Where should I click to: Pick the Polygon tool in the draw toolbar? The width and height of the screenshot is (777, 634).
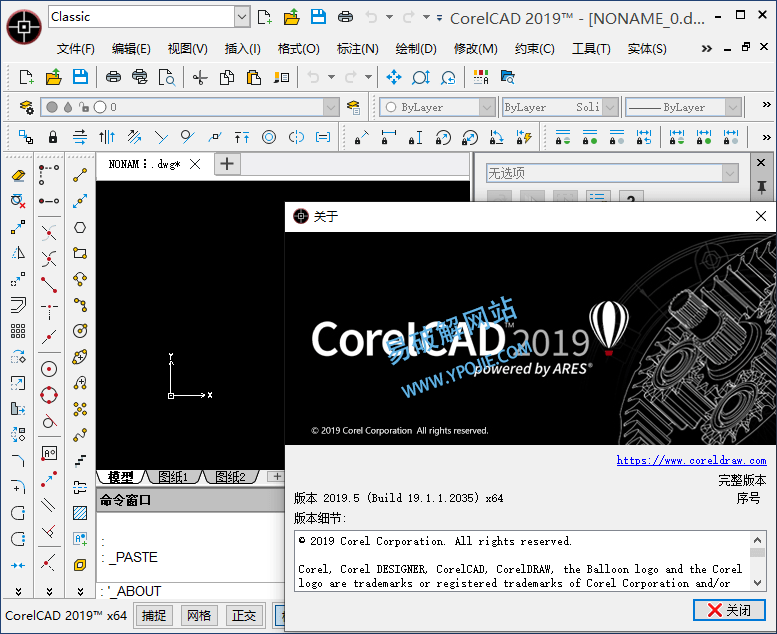[x=80, y=227]
